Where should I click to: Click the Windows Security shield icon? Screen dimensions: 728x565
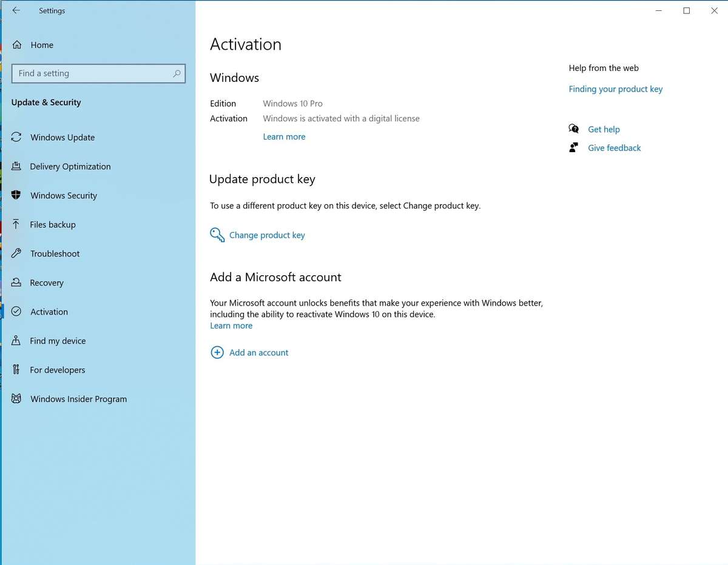pyautogui.click(x=17, y=195)
